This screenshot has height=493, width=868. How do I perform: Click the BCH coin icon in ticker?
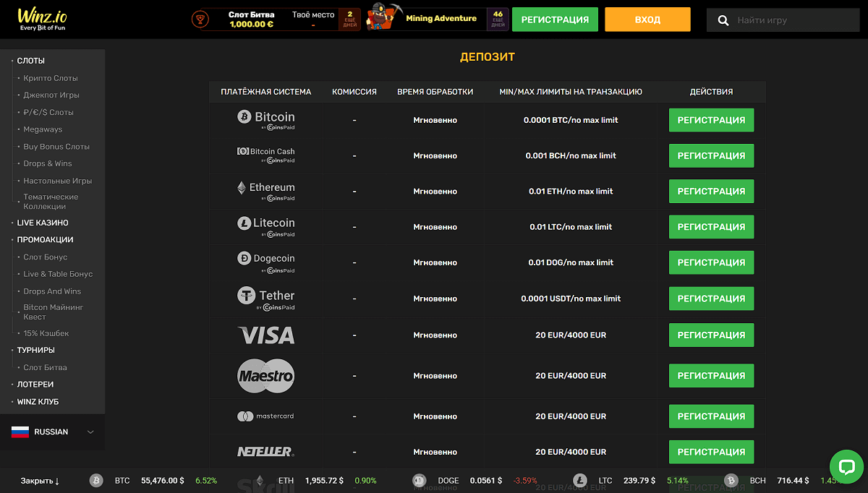tap(731, 481)
